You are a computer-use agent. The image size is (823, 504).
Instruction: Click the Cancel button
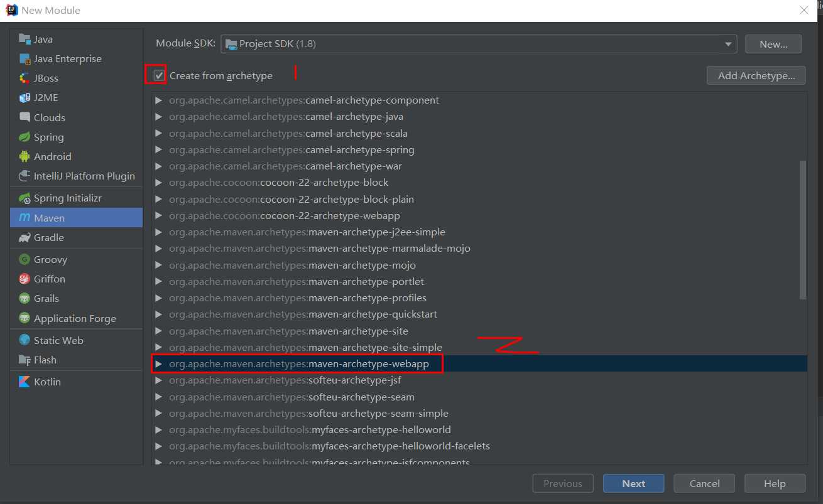pyautogui.click(x=704, y=483)
